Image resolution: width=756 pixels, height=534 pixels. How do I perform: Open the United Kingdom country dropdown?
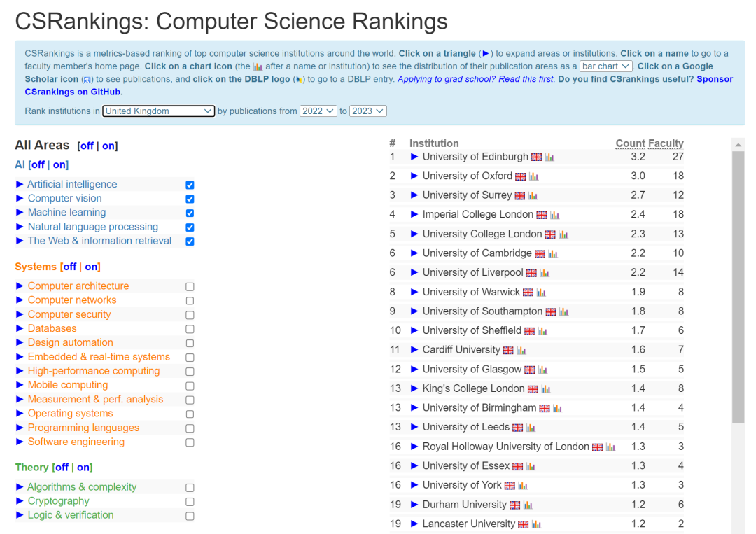pyautogui.click(x=158, y=111)
